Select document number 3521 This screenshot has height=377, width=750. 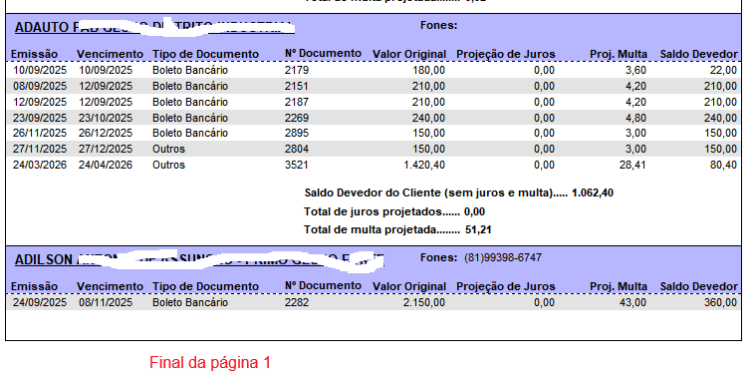pyautogui.click(x=297, y=165)
